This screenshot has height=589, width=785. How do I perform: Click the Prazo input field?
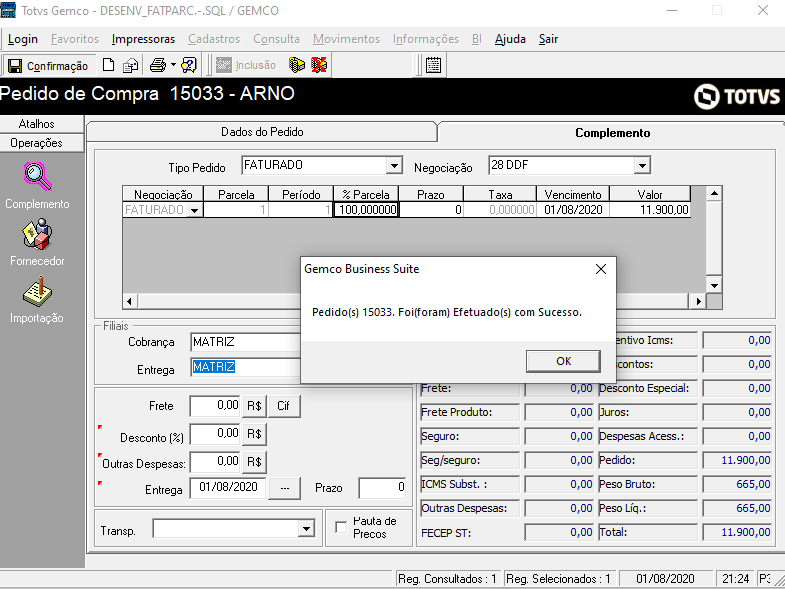(x=382, y=488)
